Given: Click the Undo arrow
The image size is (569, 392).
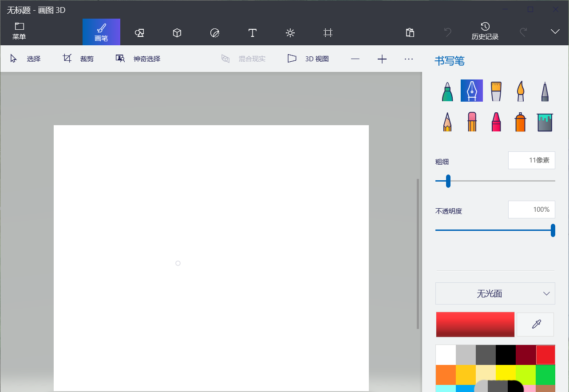Looking at the screenshot, I should pyautogui.click(x=448, y=32).
